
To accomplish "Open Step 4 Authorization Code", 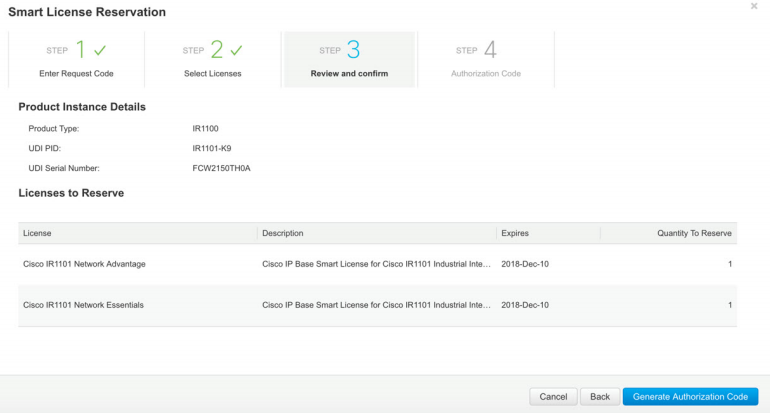I will (x=486, y=59).
